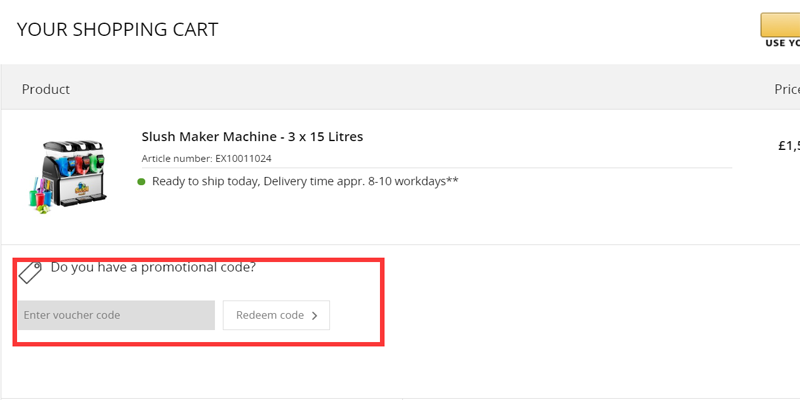Click the promotional code tag icon
Screen dimensions: 800x400
click(x=30, y=271)
